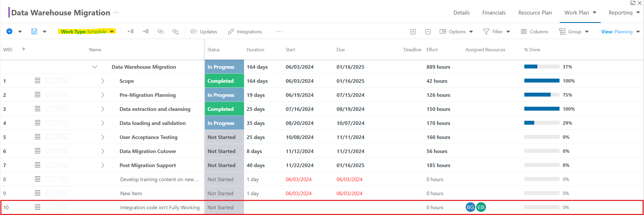The width and height of the screenshot is (644, 215).
Task: Open the View: Planning dropdown
Action: coord(621,31)
